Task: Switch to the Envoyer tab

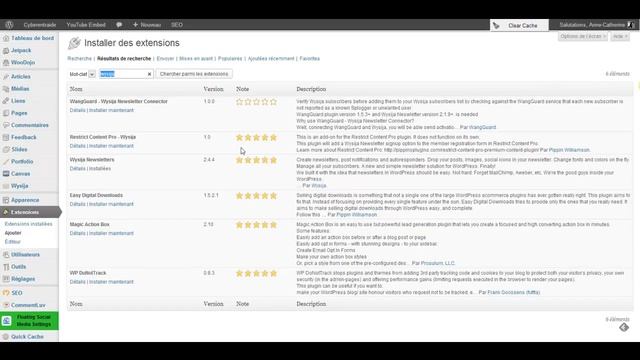Action: (165, 59)
